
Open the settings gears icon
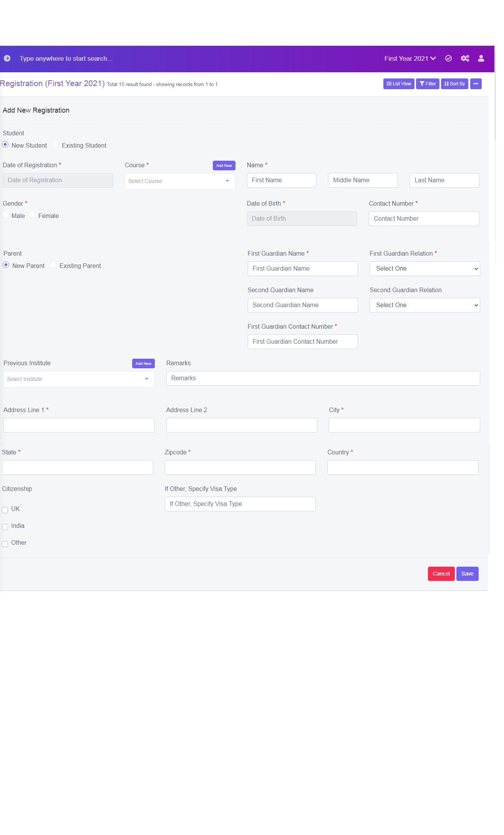465,58
